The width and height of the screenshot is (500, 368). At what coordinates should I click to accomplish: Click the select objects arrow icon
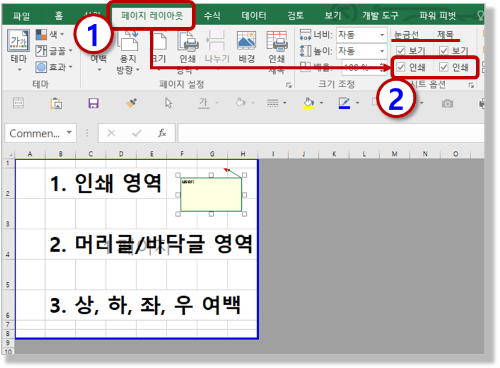169,103
